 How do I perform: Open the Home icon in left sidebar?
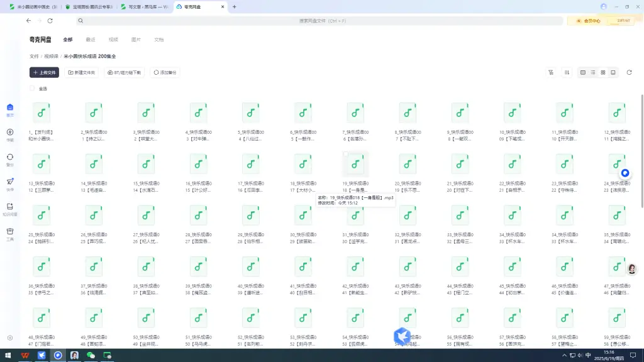(x=10, y=107)
